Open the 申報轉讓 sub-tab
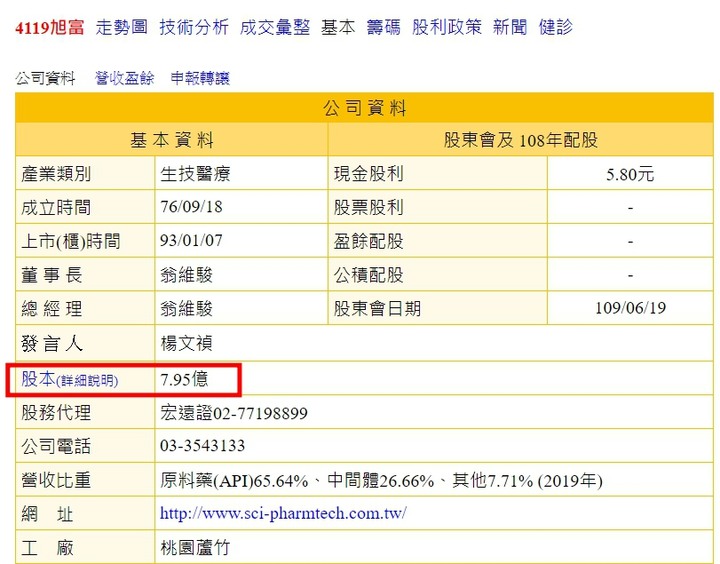 [200, 78]
